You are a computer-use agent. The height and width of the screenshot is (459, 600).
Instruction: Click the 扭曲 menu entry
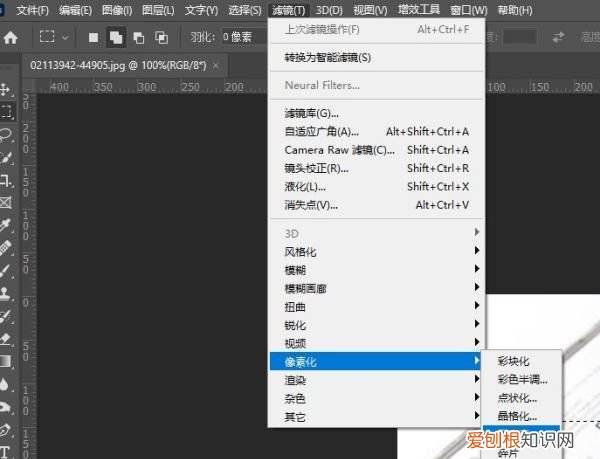tap(377, 307)
